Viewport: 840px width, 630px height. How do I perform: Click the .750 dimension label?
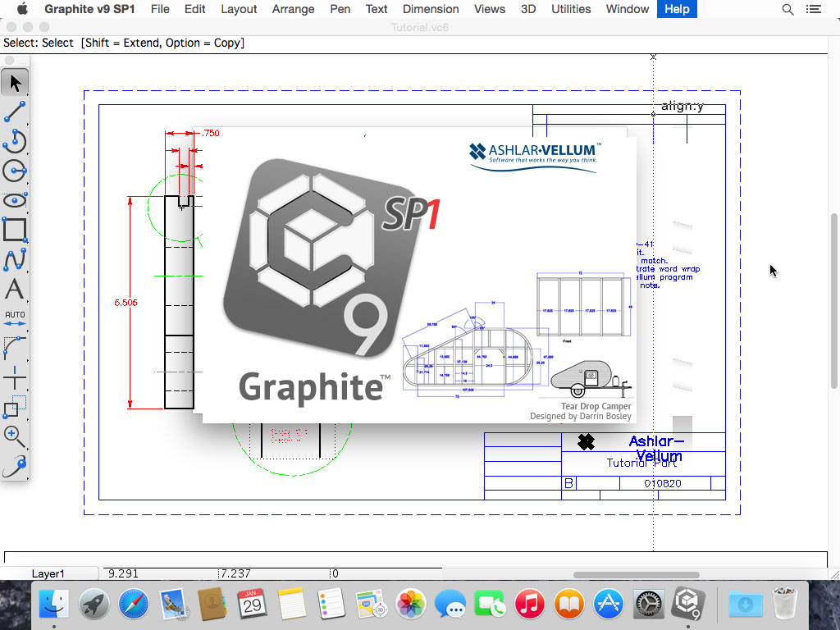[210, 133]
